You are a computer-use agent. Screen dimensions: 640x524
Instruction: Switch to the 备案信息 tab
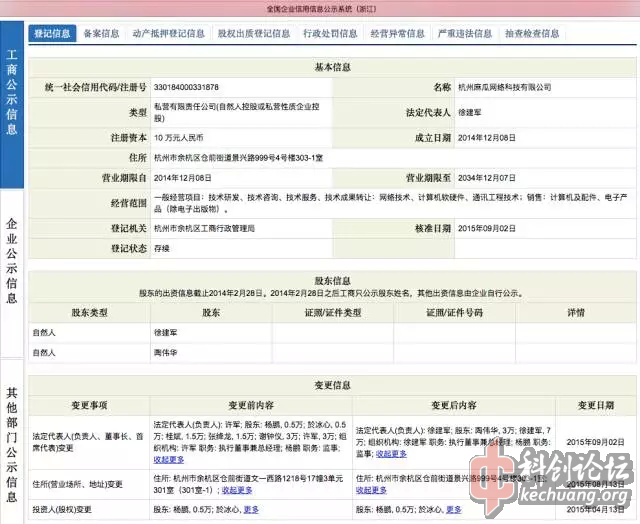point(101,33)
